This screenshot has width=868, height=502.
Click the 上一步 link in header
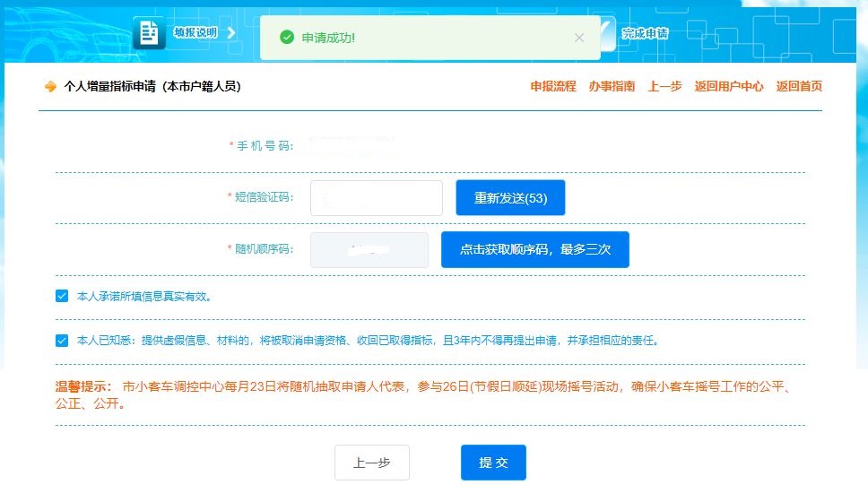click(x=664, y=86)
